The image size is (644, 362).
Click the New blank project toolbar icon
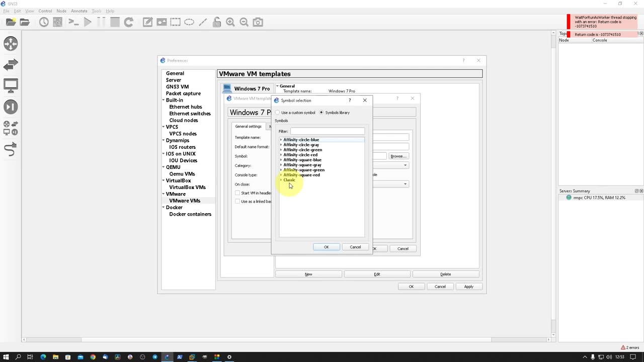tap(11, 22)
